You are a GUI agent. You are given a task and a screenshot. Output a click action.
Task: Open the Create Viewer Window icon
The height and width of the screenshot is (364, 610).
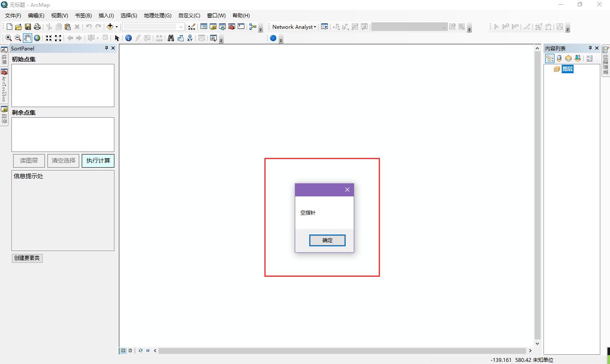[x=213, y=38]
